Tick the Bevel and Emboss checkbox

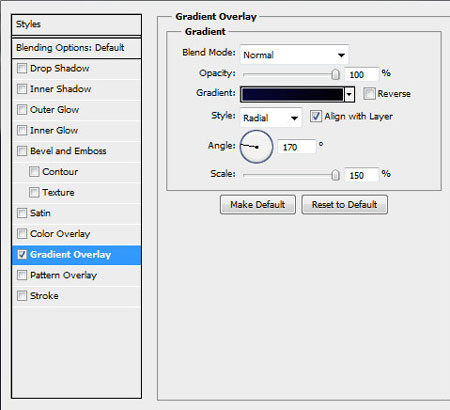(x=22, y=151)
